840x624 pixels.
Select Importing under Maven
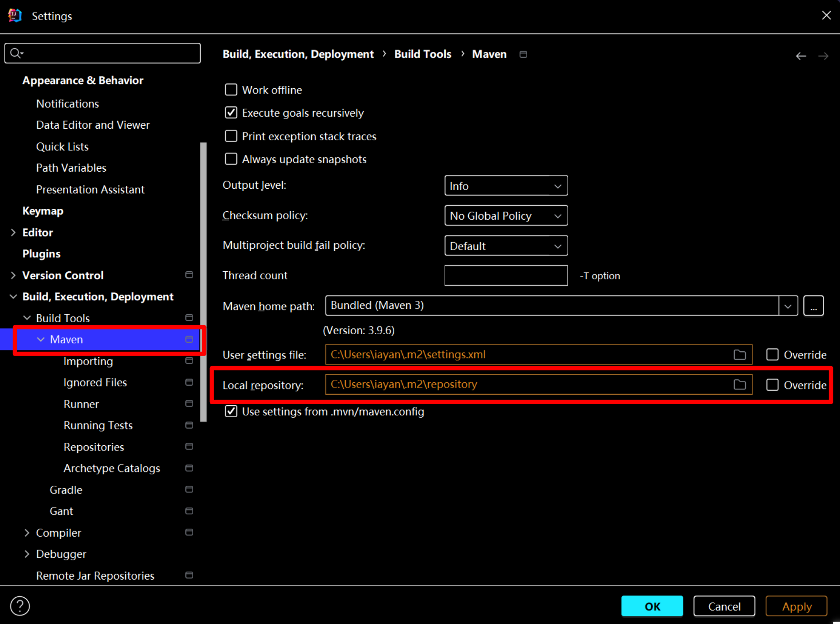(x=88, y=361)
